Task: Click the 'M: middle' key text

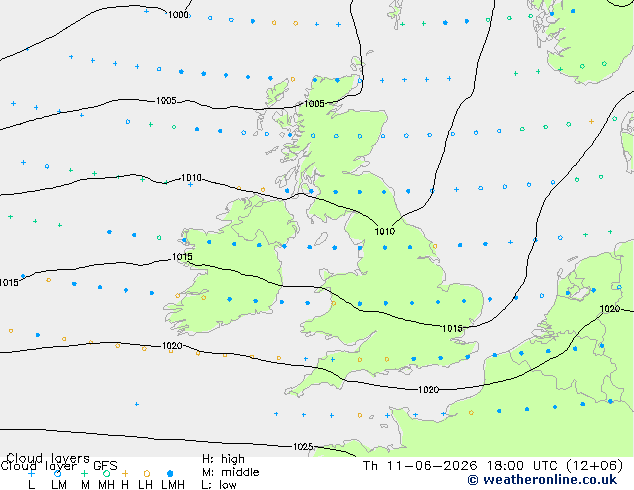Action: click(x=230, y=472)
